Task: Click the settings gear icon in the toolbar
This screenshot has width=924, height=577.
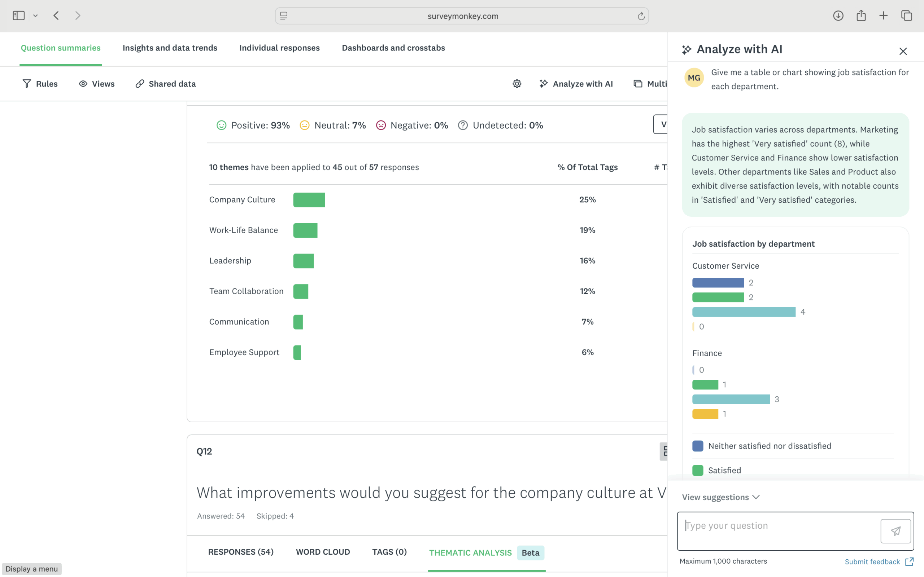Action: (x=517, y=84)
